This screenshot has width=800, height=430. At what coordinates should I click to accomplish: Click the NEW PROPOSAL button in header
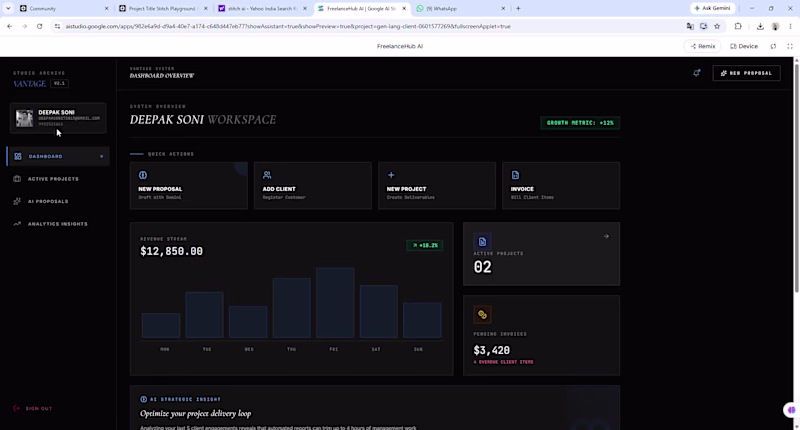pos(746,73)
